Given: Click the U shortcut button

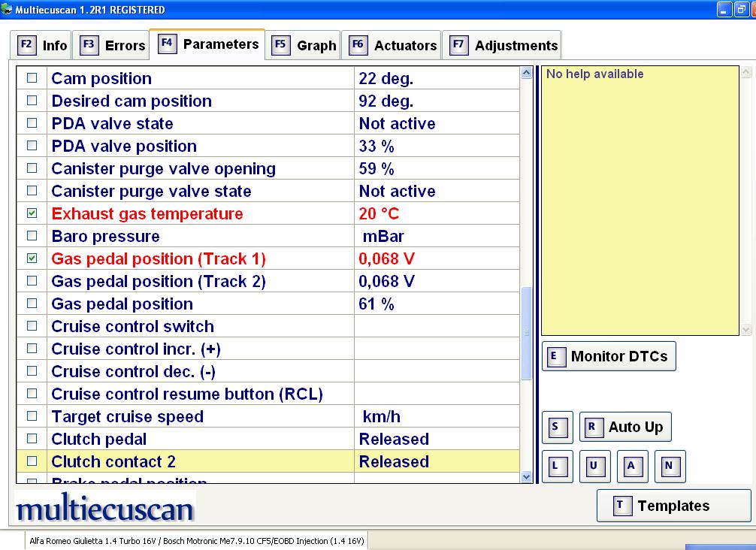Looking at the screenshot, I should pos(594,466).
